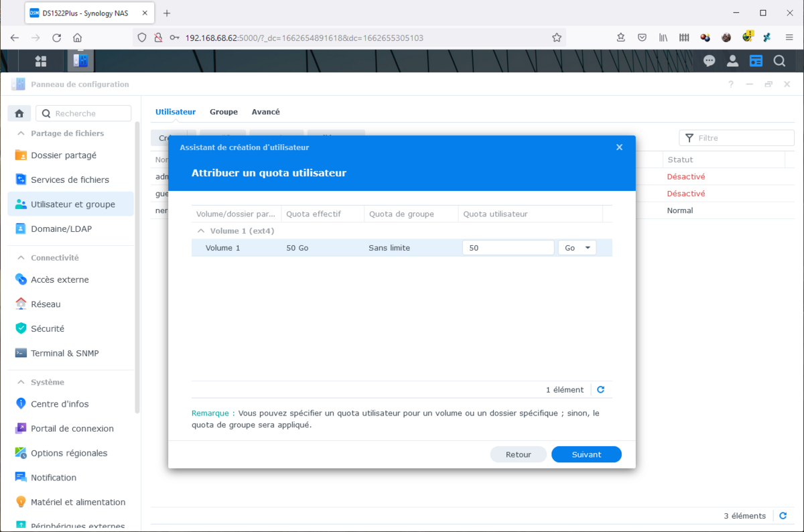Image resolution: width=804 pixels, height=532 pixels.
Task: Click the sidebar vertical scrollbar
Action: tap(137, 268)
